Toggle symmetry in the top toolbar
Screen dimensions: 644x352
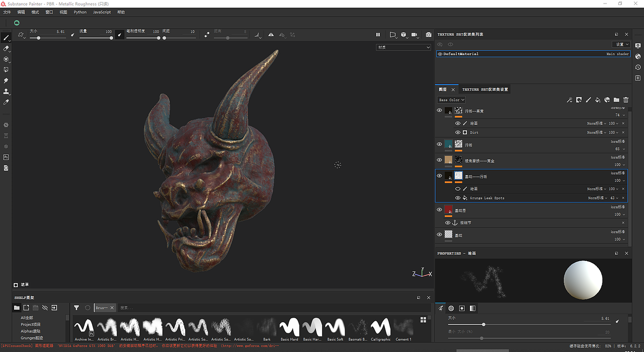click(x=271, y=35)
